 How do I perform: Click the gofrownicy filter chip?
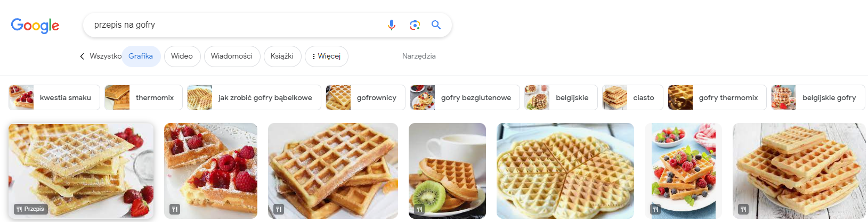point(365,97)
